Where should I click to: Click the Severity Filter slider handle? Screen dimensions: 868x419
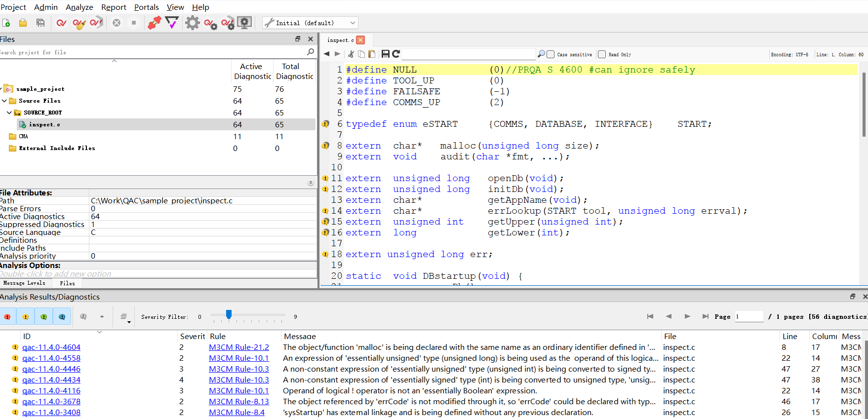point(229,314)
